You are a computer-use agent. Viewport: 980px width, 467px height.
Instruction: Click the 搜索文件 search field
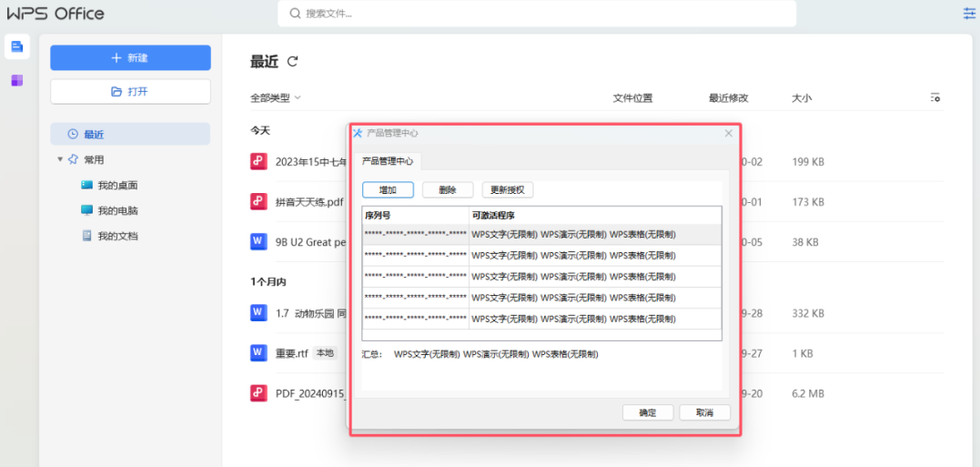click(x=537, y=13)
